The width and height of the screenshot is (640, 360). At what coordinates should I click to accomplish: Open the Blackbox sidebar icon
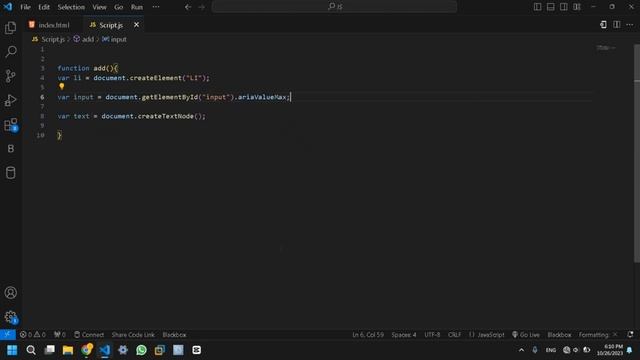pyautogui.click(x=11, y=149)
